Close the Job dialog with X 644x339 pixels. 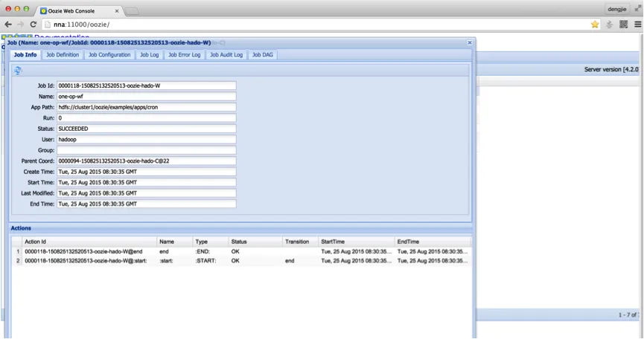click(x=470, y=42)
